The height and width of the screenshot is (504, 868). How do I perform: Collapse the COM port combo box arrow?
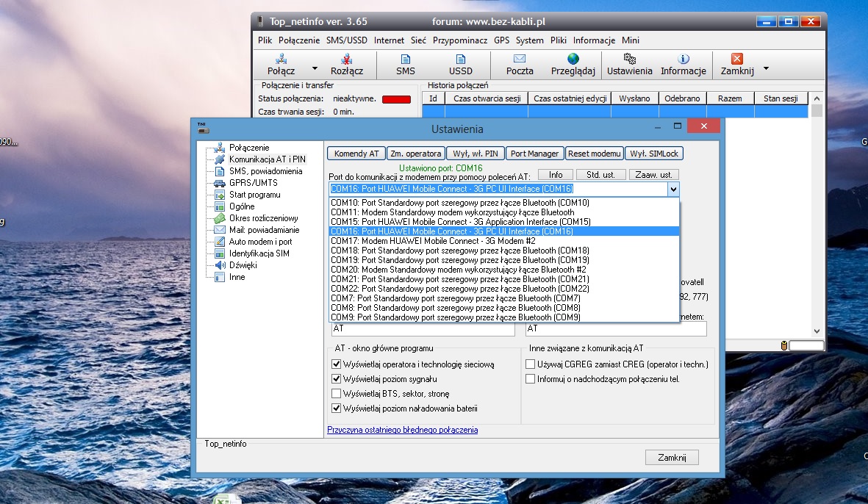pyautogui.click(x=673, y=190)
